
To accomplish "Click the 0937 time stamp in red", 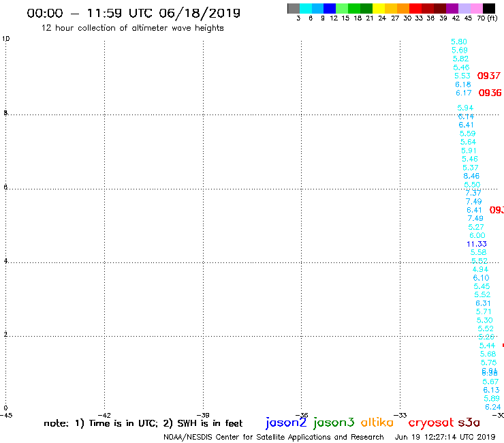I will coord(488,76).
